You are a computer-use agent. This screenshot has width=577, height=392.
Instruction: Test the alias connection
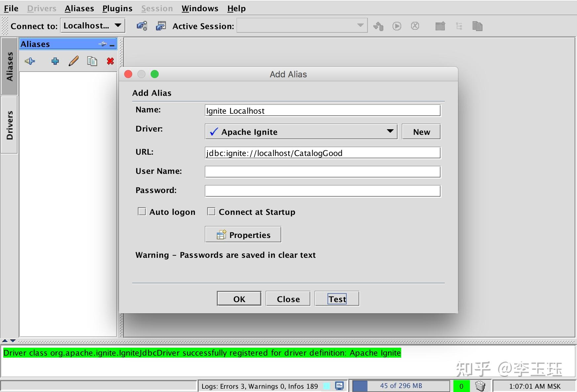337,299
